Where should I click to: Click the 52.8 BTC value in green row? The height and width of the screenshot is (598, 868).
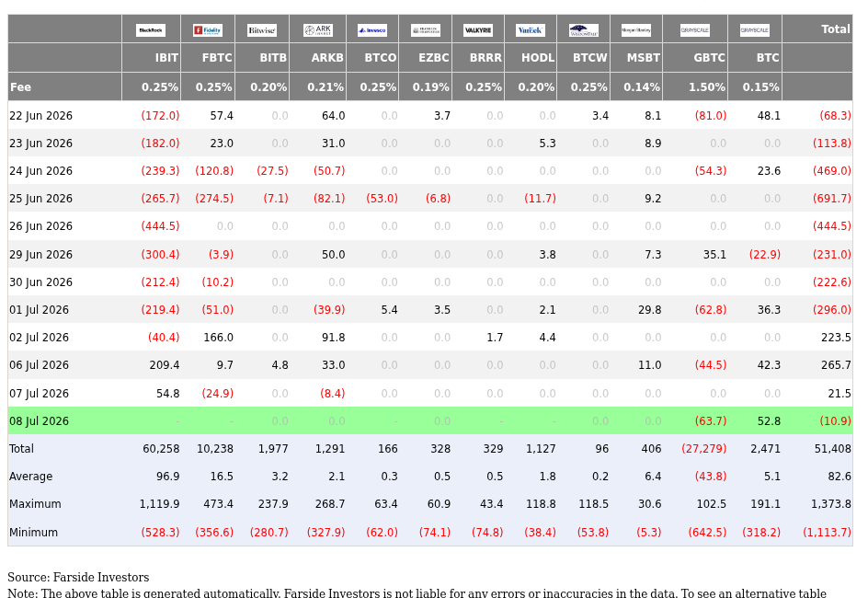(769, 421)
